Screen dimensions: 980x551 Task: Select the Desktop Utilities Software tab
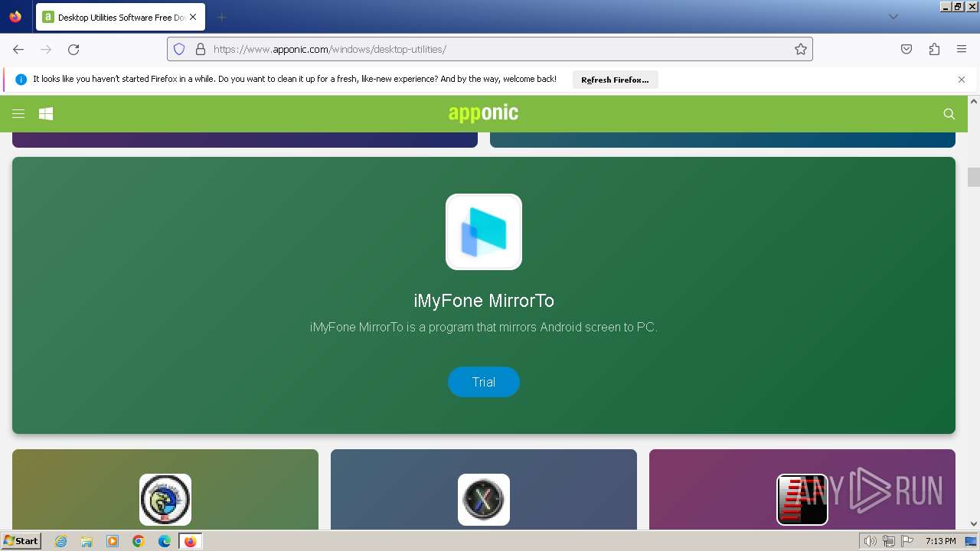pyautogui.click(x=120, y=17)
